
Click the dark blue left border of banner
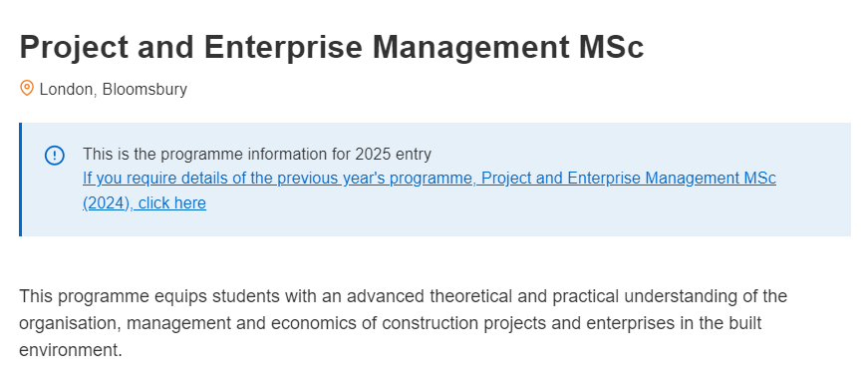pos(21,180)
